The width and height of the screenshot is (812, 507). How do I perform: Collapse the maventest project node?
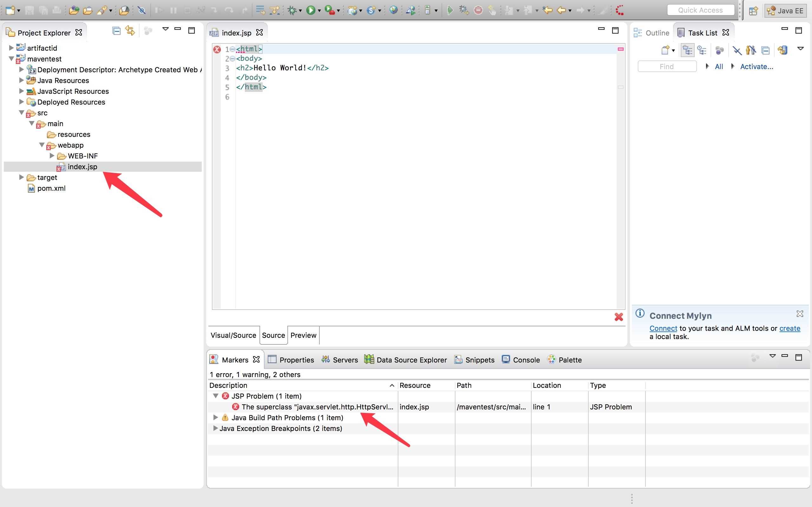[11, 59]
